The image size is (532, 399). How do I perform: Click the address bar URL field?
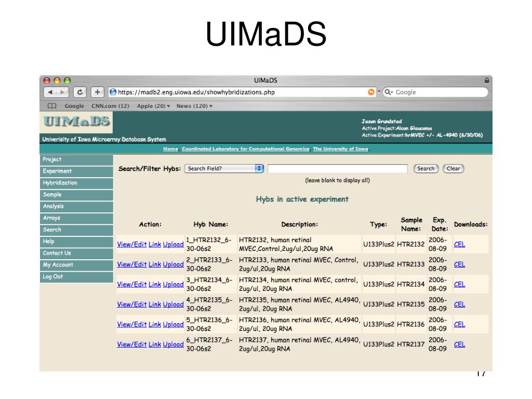pos(242,92)
